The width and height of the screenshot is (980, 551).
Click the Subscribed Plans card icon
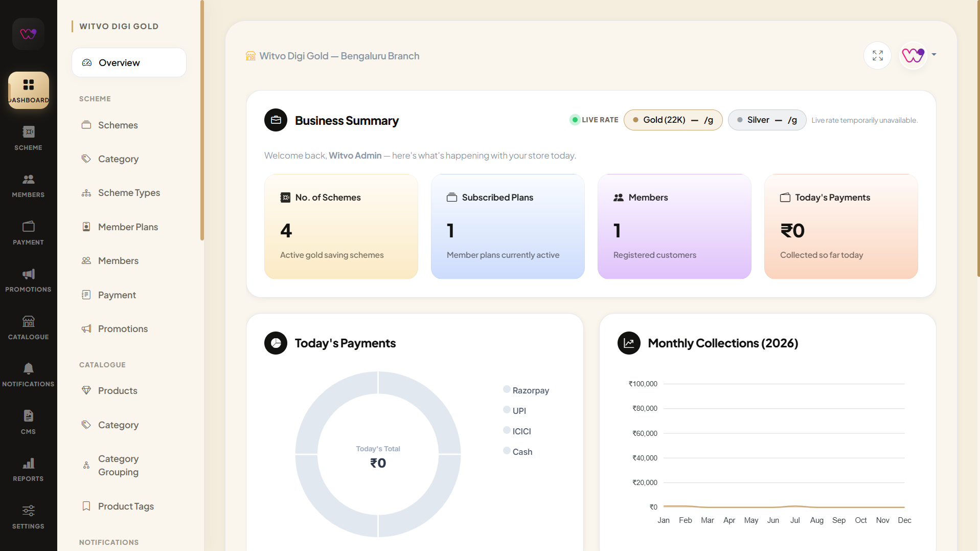452,197
